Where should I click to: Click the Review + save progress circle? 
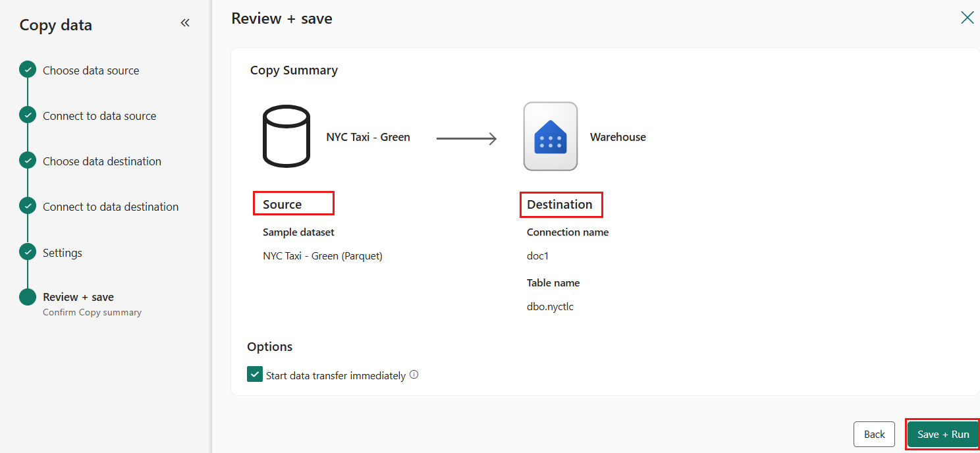tap(27, 296)
